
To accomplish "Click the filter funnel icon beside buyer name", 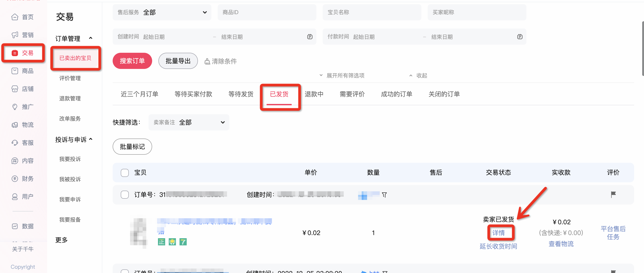I will [x=384, y=195].
